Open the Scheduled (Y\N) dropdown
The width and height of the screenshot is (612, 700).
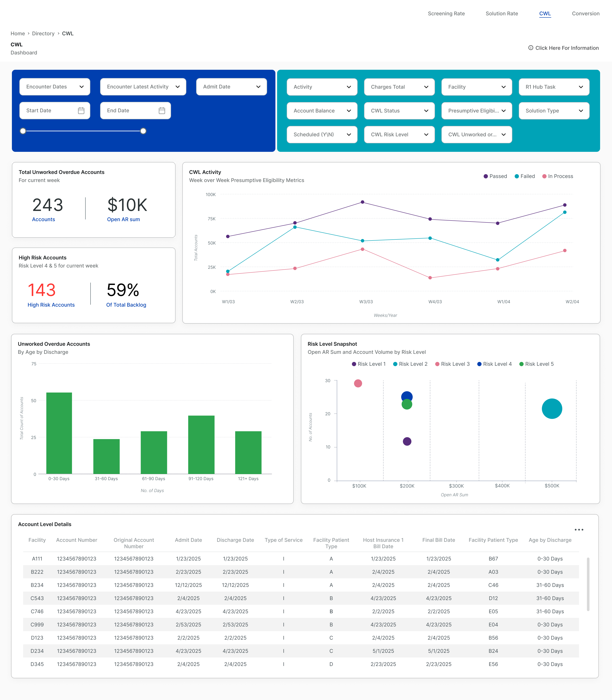[322, 135]
